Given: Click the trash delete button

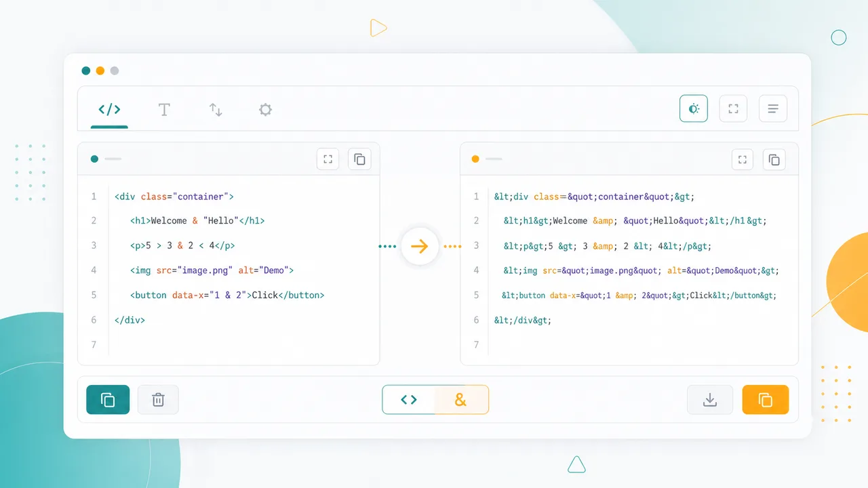Looking at the screenshot, I should point(158,400).
